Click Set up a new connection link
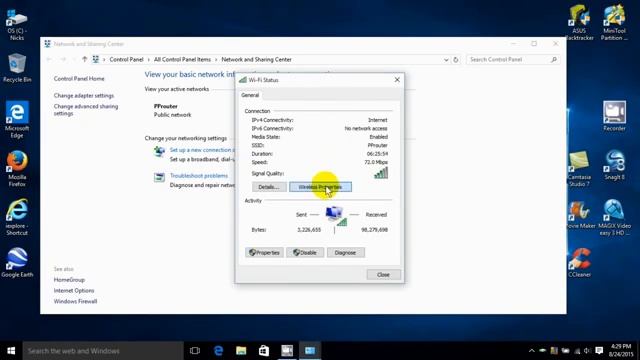The height and width of the screenshot is (360, 640). 202,150
